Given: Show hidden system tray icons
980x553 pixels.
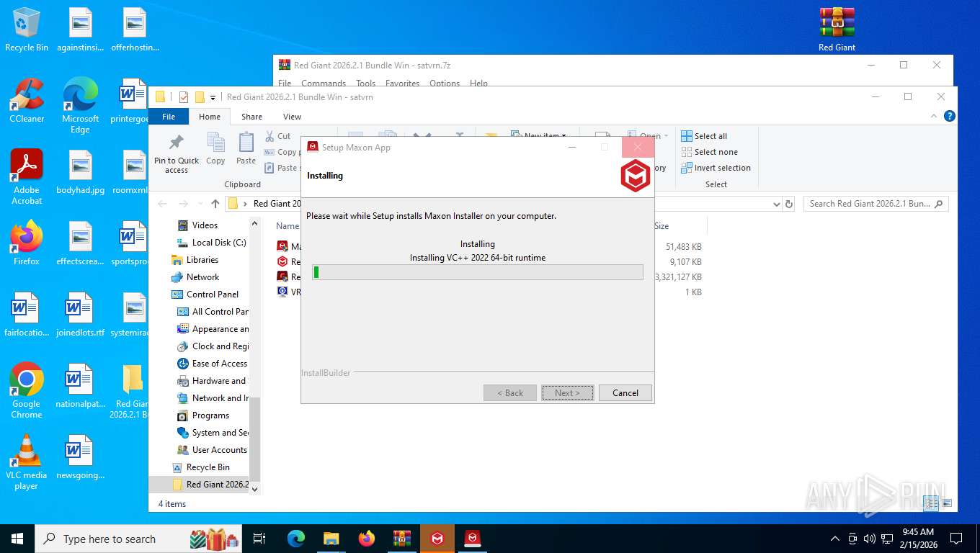Looking at the screenshot, I should [834, 539].
